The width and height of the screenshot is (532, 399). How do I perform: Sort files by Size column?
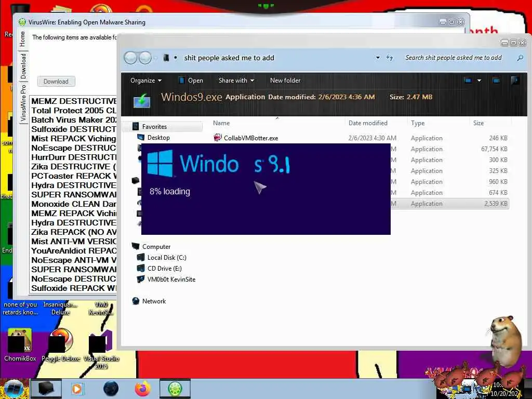[x=478, y=123]
